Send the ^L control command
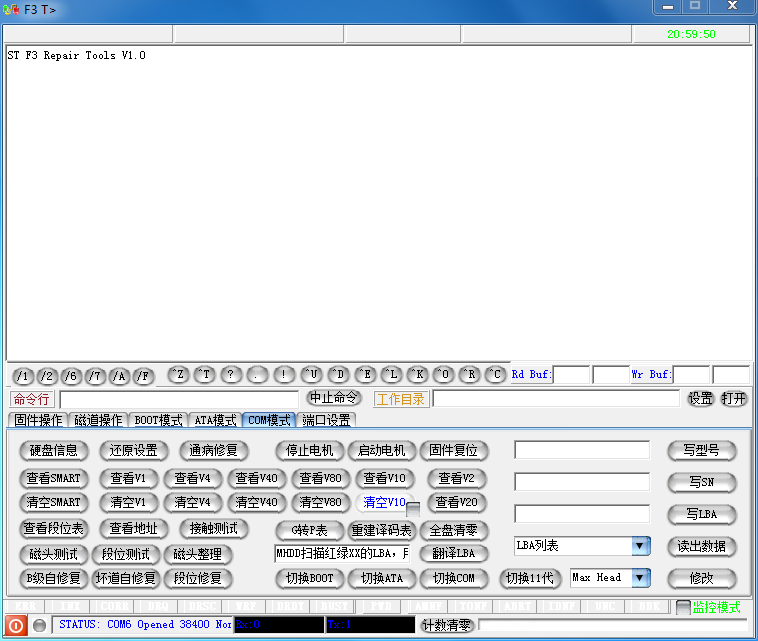This screenshot has height=641, width=758. point(392,375)
